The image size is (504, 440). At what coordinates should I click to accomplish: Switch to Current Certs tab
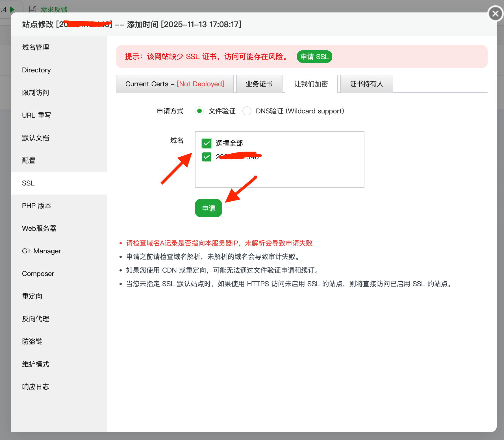click(x=175, y=84)
